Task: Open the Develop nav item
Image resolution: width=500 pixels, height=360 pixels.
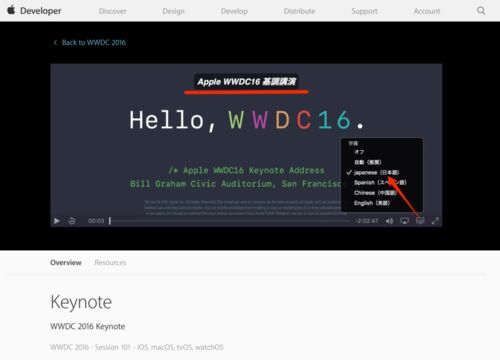Action: pos(234,11)
